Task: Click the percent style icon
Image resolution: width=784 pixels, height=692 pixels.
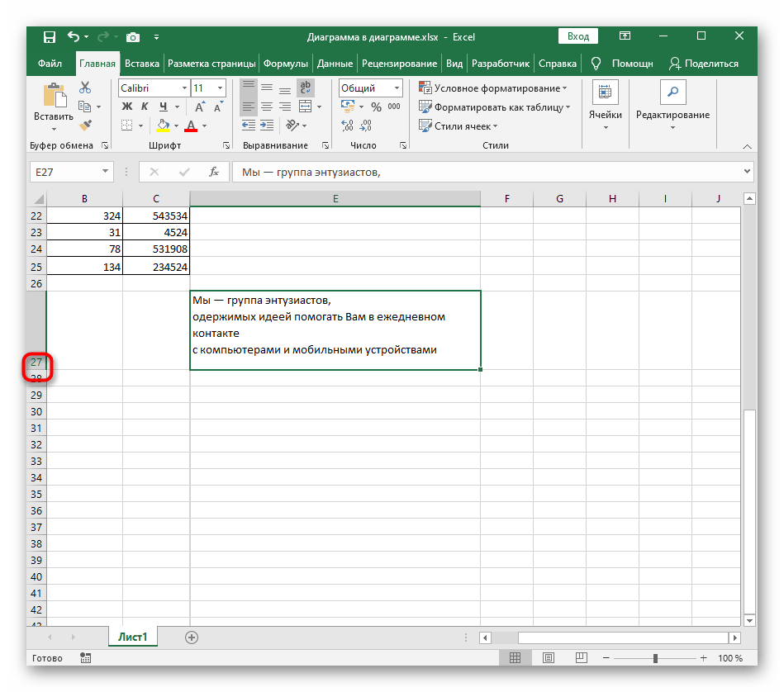Action: coord(377,107)
